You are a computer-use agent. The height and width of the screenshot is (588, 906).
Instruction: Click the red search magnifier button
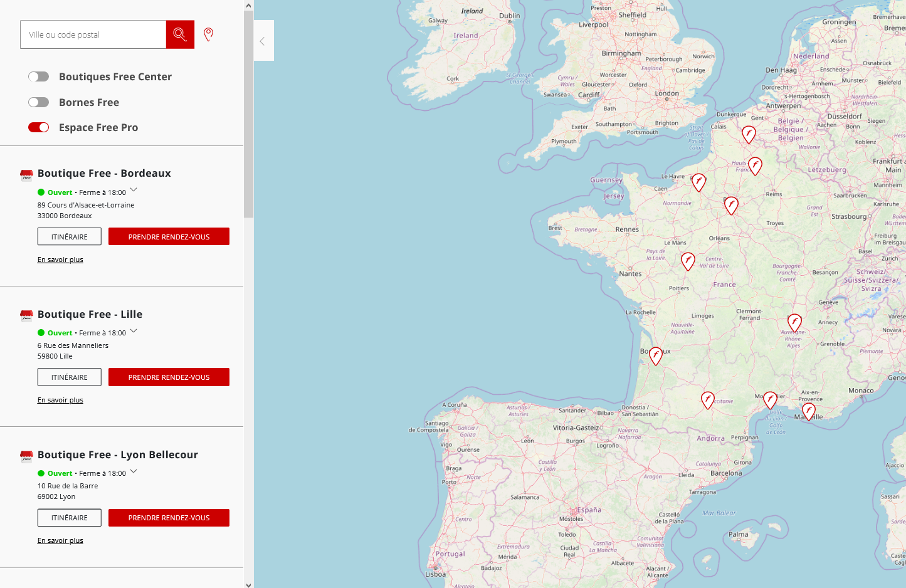[x=180, y=34]
